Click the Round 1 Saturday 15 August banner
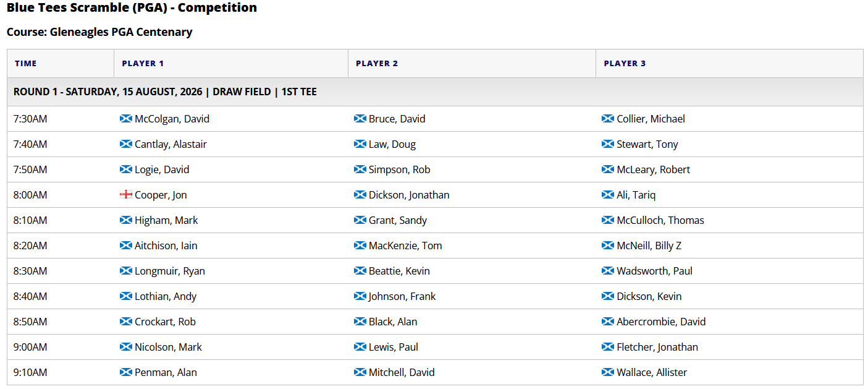This screenshot has width=868, height=389. pyautogui.click(x=435, y=92)
